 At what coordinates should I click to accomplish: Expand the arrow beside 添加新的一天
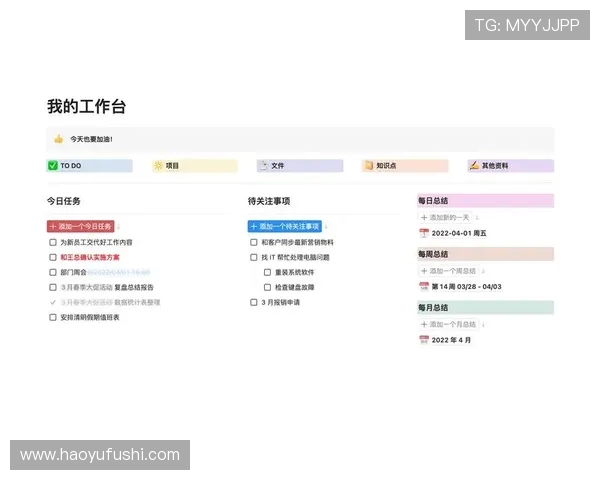point(479,217)
